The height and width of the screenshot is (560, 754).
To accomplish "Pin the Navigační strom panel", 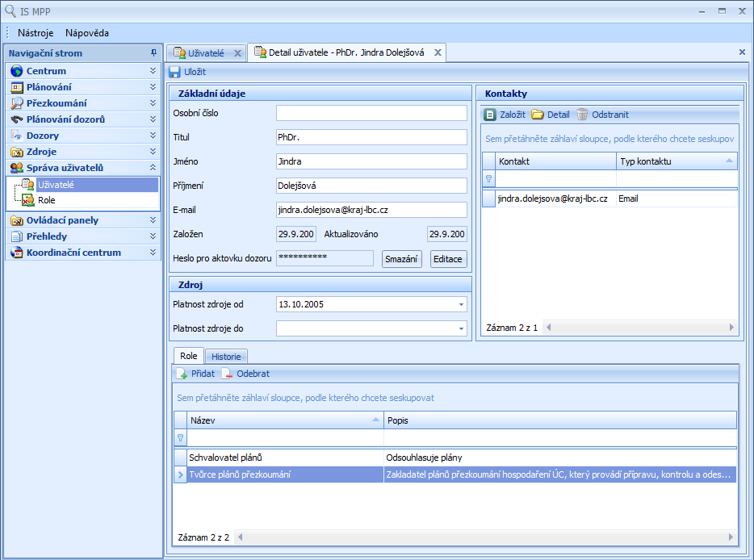I will tap(153, 53).
